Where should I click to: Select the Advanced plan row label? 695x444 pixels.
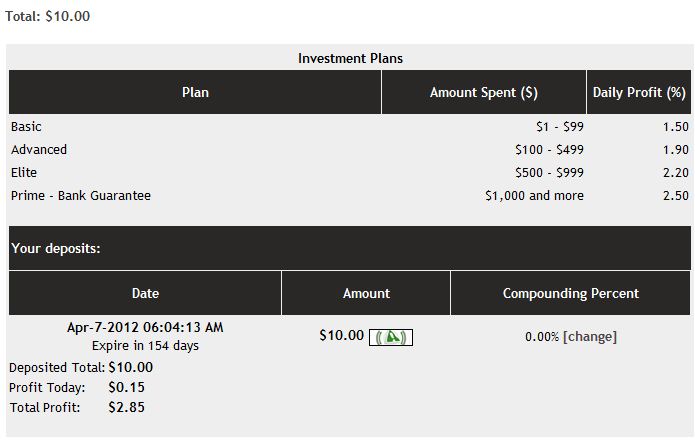click(39, 150)
